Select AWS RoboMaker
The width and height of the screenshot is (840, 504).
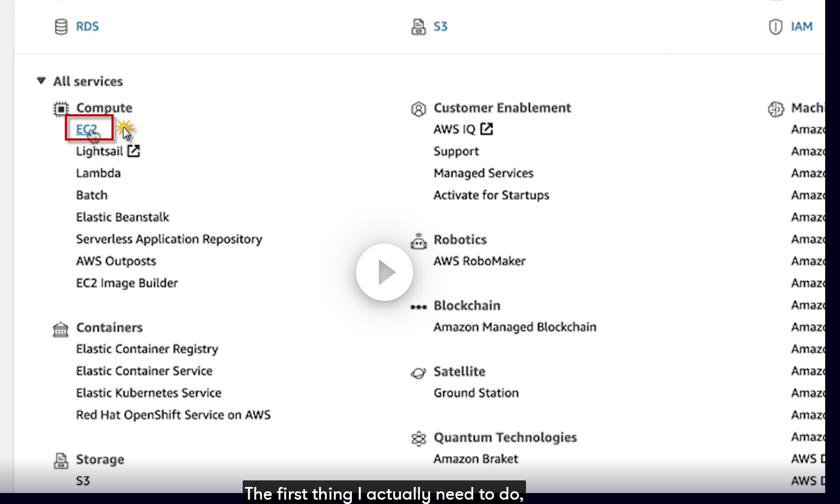tap(479, 261)
